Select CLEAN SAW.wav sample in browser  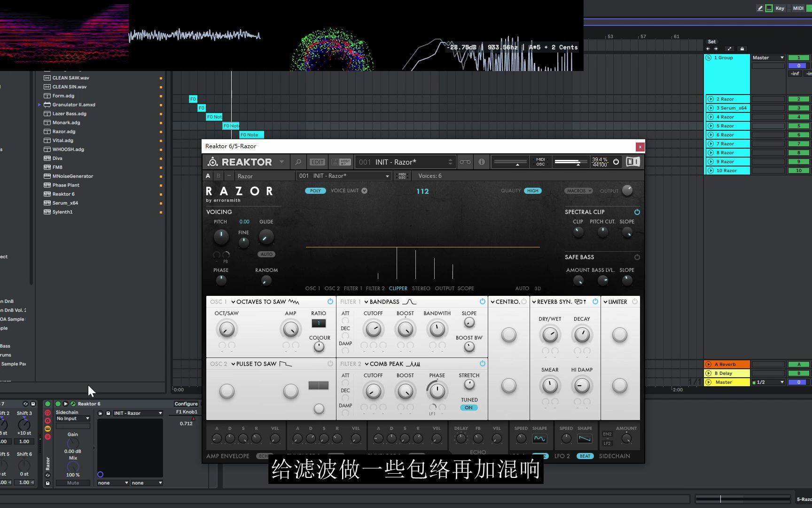(70, 78)
